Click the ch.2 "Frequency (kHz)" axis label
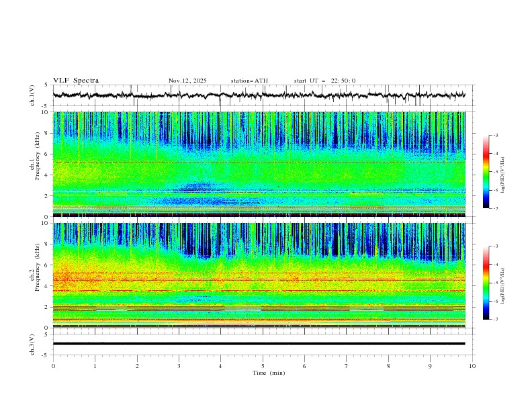The width and height of the screenshot is (532, 411). click(38, 267)
